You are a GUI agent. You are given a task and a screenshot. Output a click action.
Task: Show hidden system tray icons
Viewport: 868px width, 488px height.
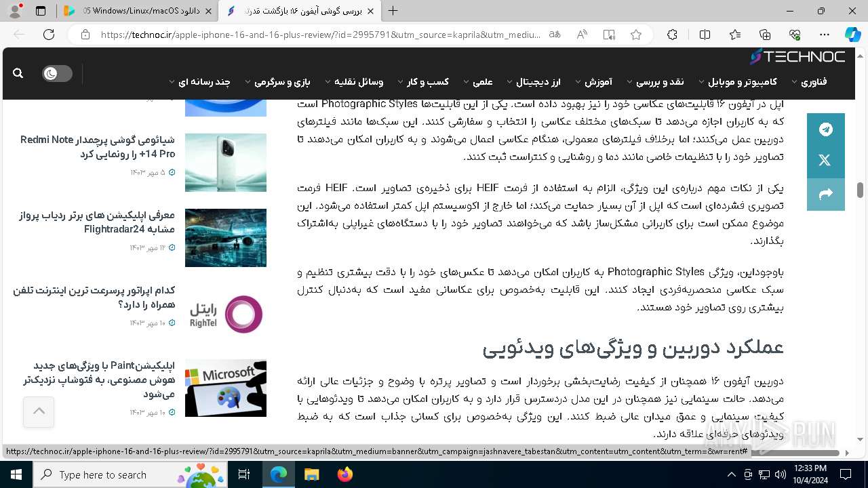731,475
